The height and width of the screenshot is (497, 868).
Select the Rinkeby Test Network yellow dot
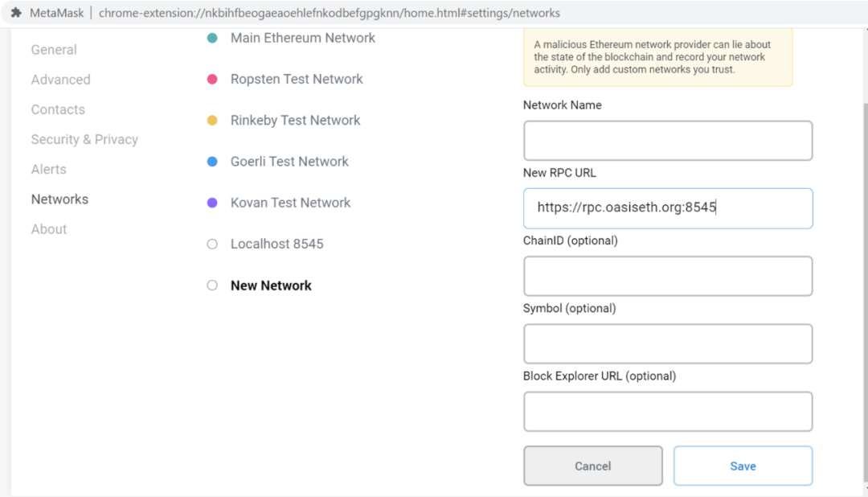point(212,121)
